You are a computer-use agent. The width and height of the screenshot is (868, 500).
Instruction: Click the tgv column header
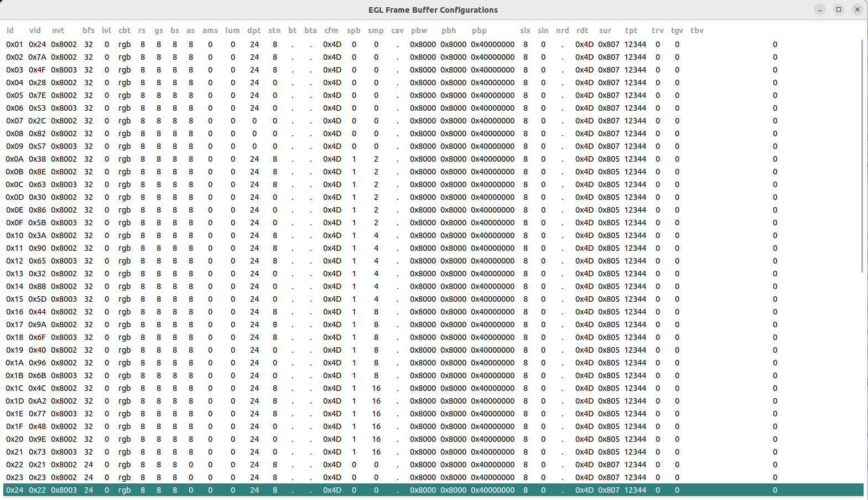[x=677, y=30]
